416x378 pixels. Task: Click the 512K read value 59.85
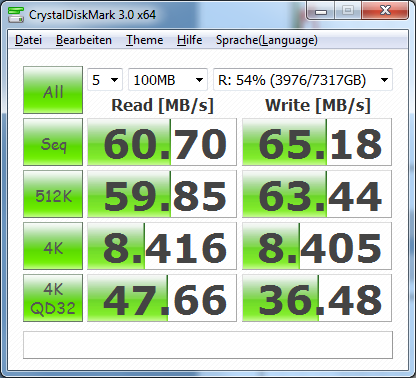162,194
